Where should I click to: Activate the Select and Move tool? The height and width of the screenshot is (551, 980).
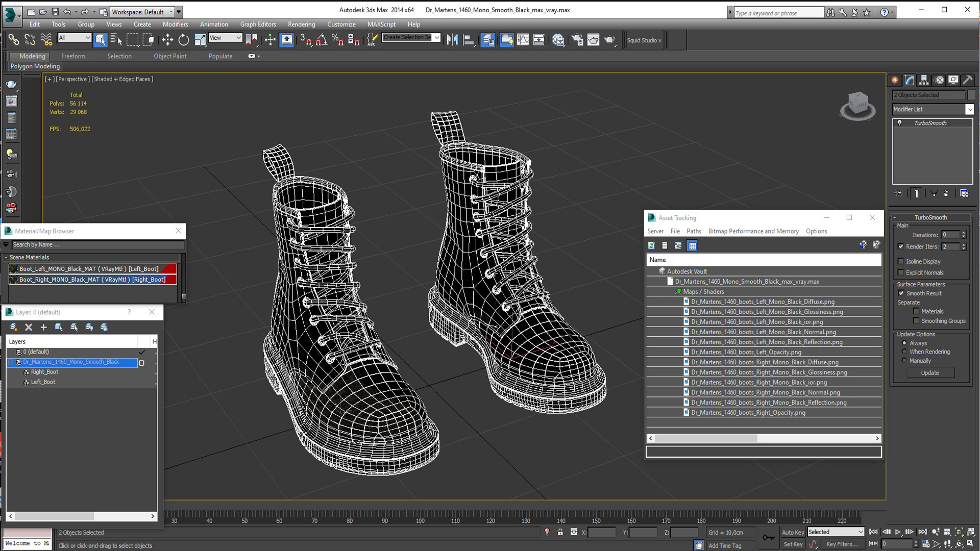click(167, 40)
